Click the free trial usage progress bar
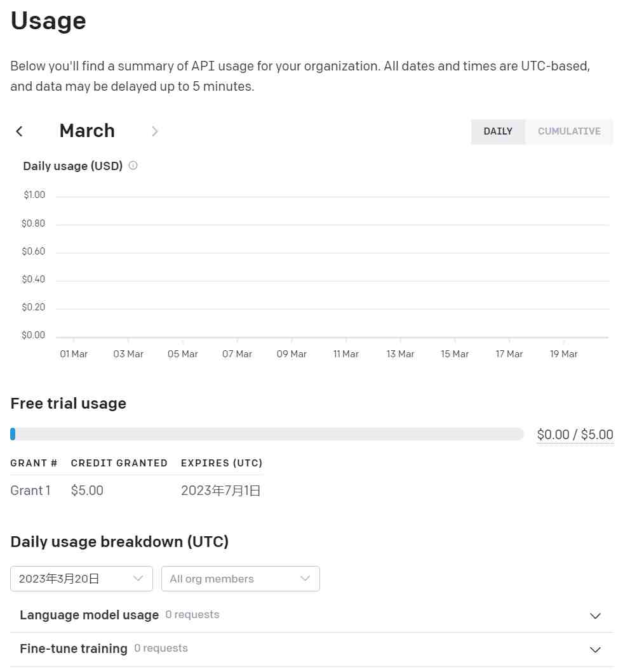Image resolution: width=623 pixels, height=672 pixels. click(x=267, y=434)
